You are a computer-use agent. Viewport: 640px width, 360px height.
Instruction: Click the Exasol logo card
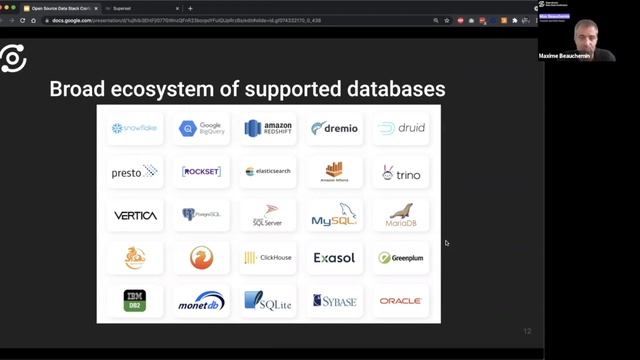point(334,258)
